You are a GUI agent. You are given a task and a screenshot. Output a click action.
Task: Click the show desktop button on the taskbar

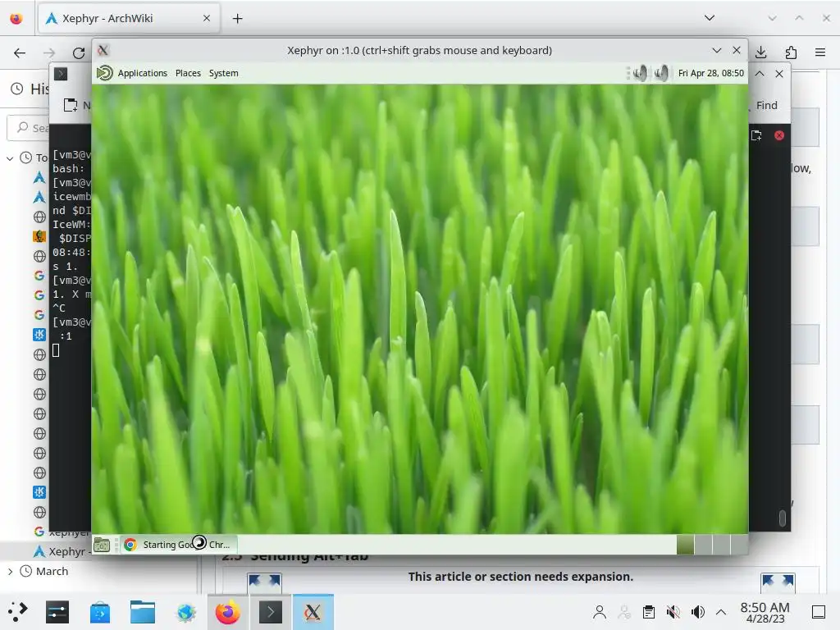819,612
